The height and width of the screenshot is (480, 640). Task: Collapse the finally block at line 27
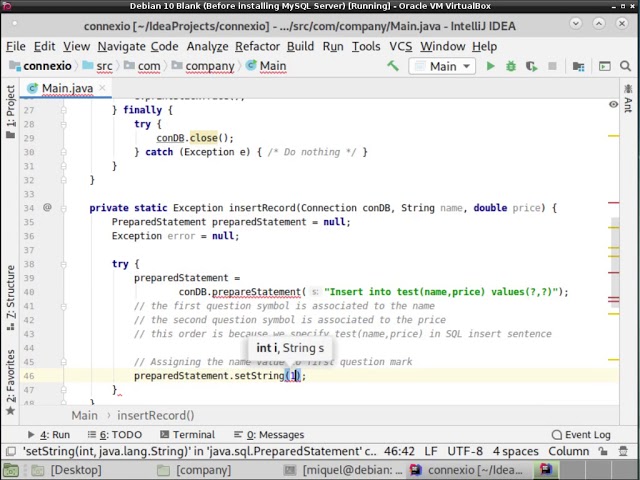point(64,110)
